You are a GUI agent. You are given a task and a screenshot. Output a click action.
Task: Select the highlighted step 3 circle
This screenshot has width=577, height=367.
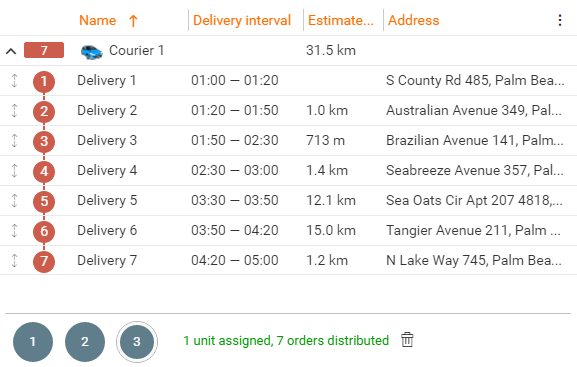(x=137, y=342)
